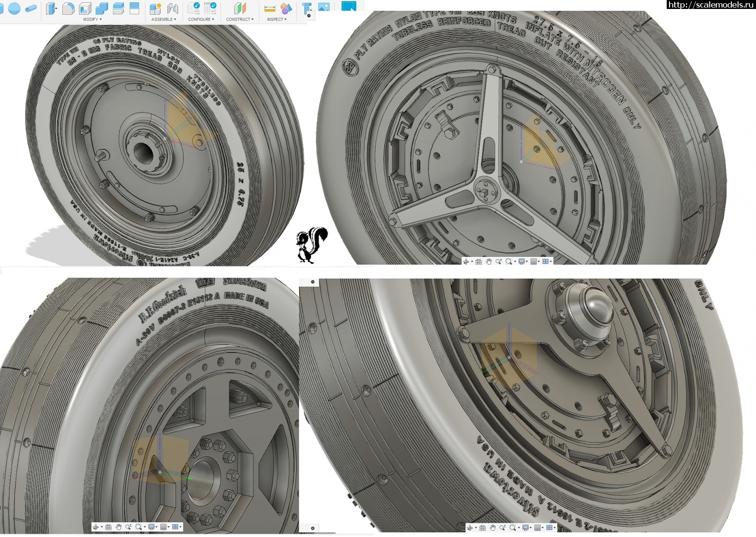Click collapse dot at top of domed hub-cap view
Image resolution: width=756 pixels, height=537 pixels.
[x=313, y=282]
